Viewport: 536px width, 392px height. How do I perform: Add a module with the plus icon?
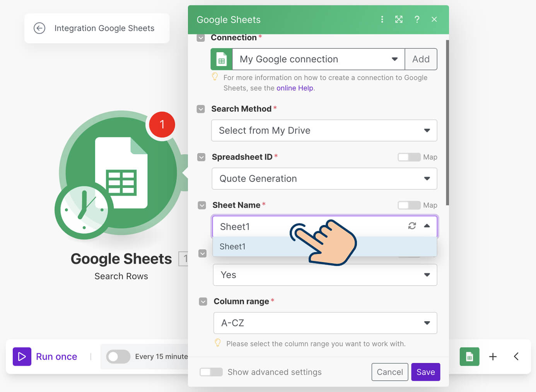pos(493,356)
